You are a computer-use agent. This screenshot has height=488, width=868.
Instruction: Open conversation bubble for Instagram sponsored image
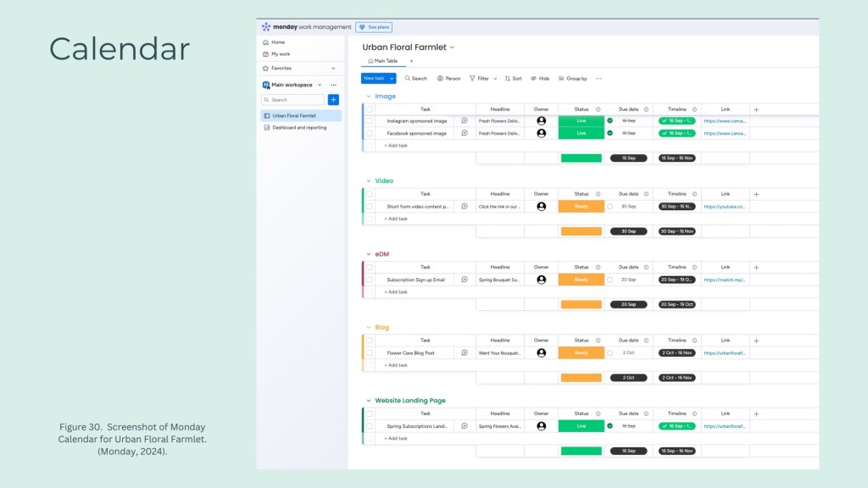tap(465, 121)
